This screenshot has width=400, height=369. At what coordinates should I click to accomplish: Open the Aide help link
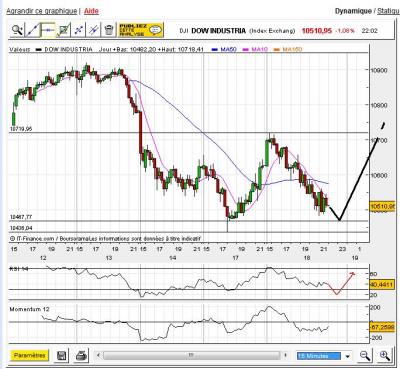(91, 11)
